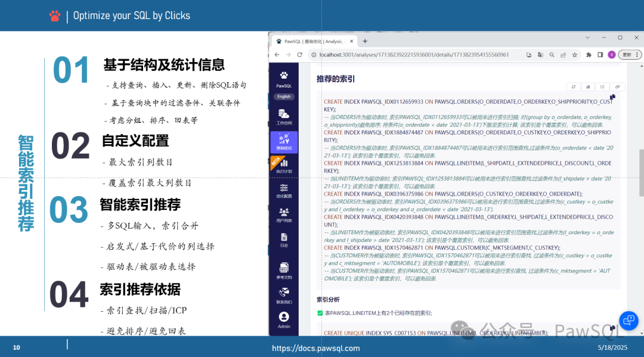Click the link icon above the index panel

click(x=617, y=86)
